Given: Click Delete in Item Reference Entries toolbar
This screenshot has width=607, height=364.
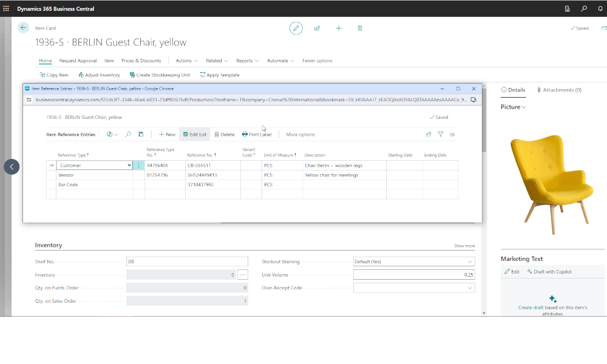Looking at the screenshot, I should pyautogui.click(x=225, y=134).
